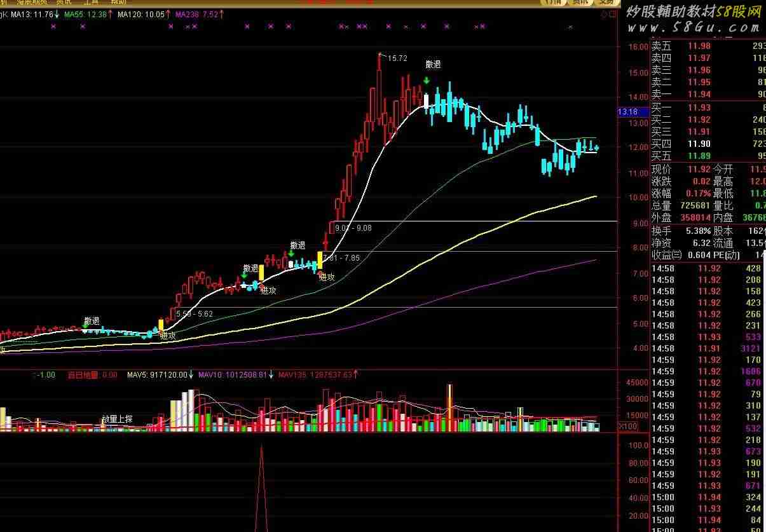Click the PE(动) field label
Image resolution: width=766 pixels, height=532 pixels.
[727, 255]
